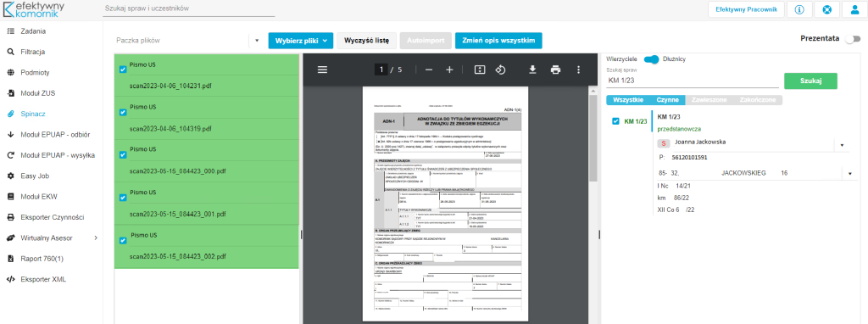Rotate the PDF document counterclockwise
This screenshot has width=868, height=324.
click(500, 70)
